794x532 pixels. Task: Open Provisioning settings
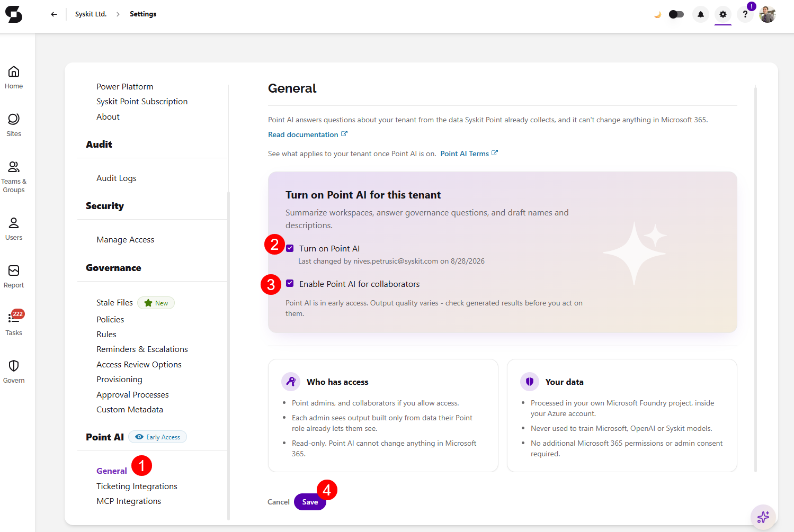(x=119, y=380)
